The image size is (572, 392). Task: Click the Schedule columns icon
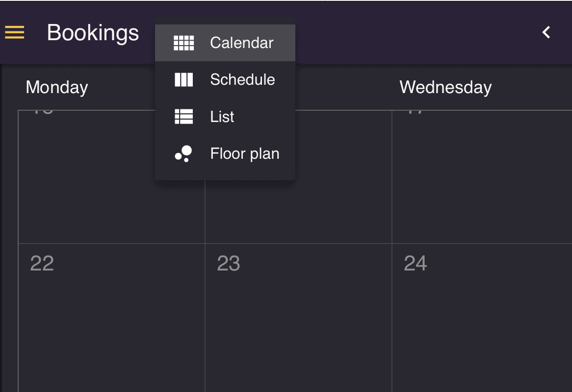point(183,79)
